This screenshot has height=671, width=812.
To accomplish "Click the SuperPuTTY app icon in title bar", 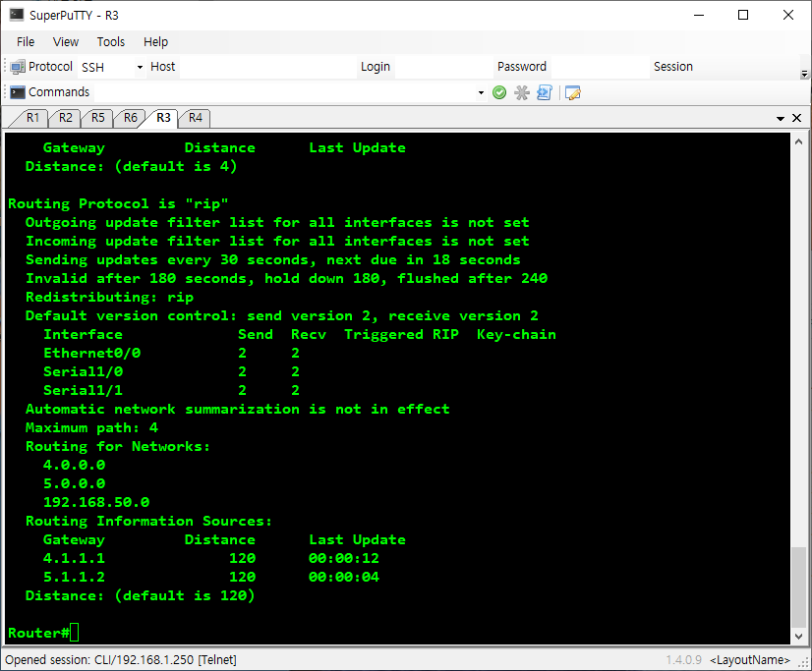I will point(17,15).
